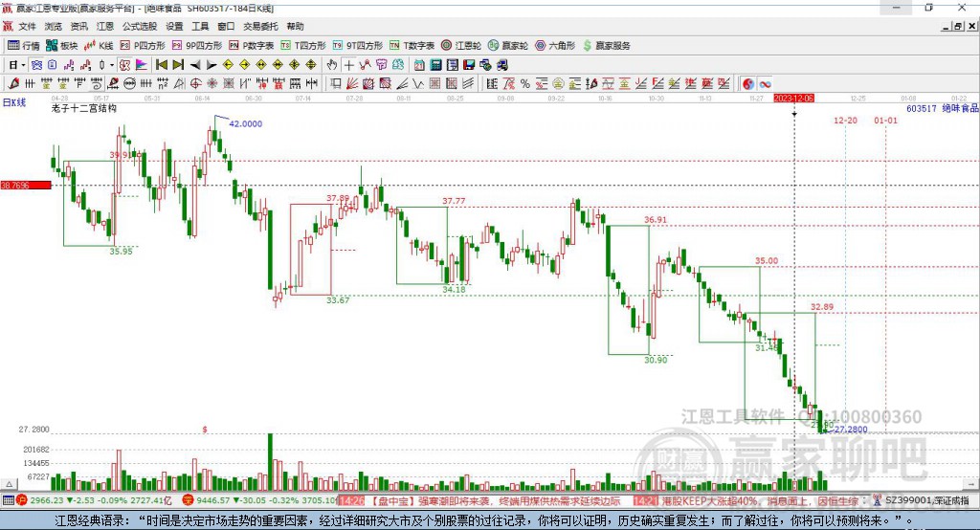The height and width of the screenshot is (530, 980).
Task: Open the 文件 menu
Action: click(x=28, y=26)
